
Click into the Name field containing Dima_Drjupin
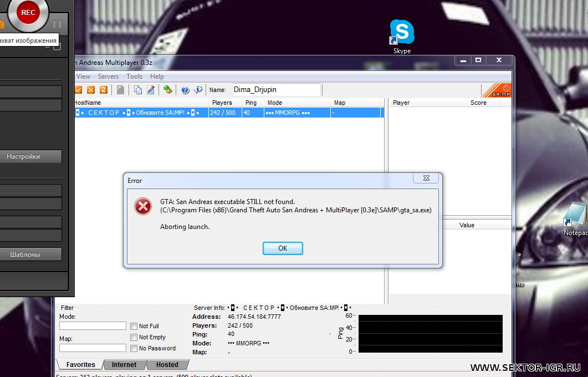click(x=277, y=90)
